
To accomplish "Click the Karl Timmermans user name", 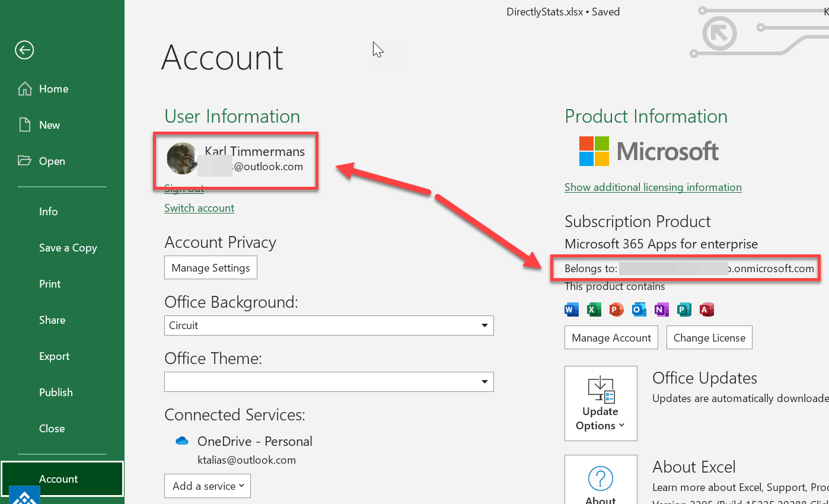I will 255,152.
